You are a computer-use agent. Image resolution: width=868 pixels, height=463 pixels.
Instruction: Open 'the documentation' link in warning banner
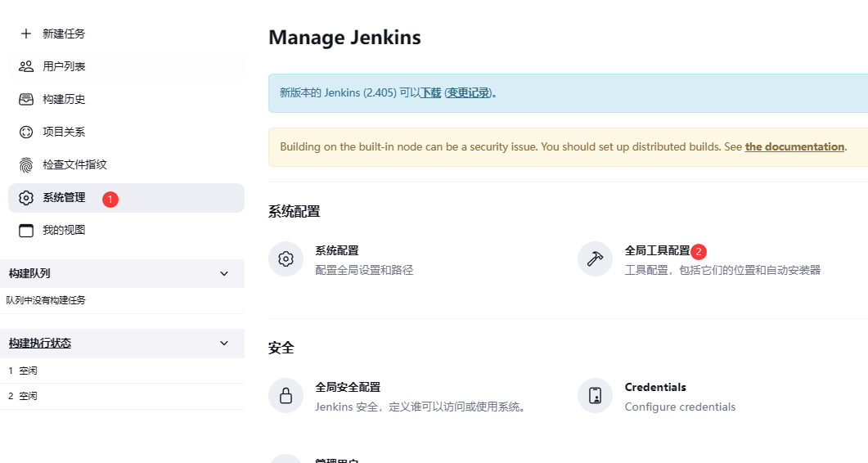[x=794, y=146]
